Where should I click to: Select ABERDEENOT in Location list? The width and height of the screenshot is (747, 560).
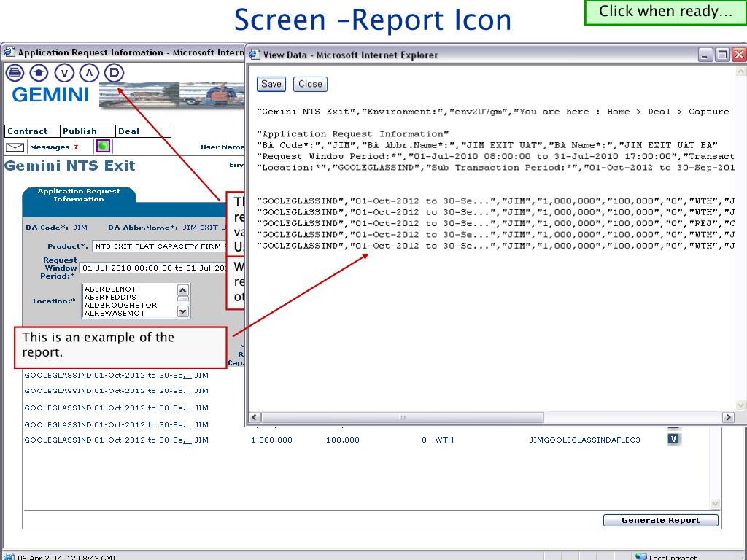tap(111, 289)
